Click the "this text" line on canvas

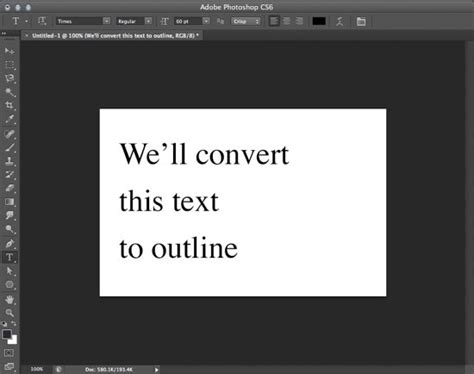point(169,201)
